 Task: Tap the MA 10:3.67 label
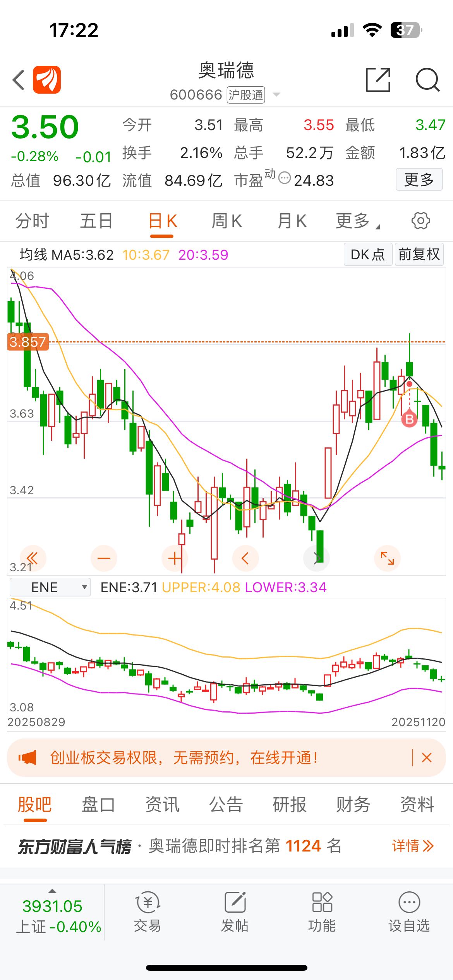coord(146,255)
